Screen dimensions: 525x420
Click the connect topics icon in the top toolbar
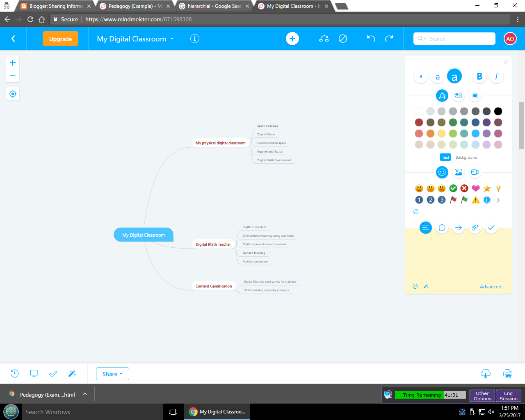click(324, 39)
